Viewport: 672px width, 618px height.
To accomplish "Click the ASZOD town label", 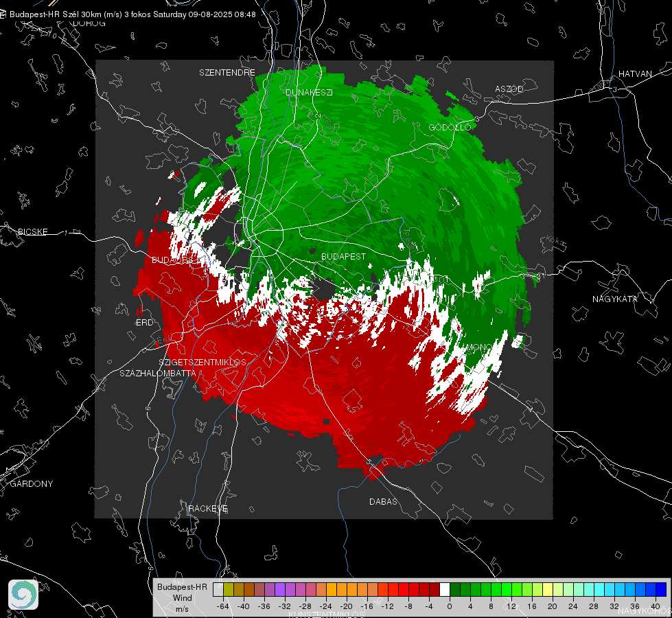I will 509,89.
